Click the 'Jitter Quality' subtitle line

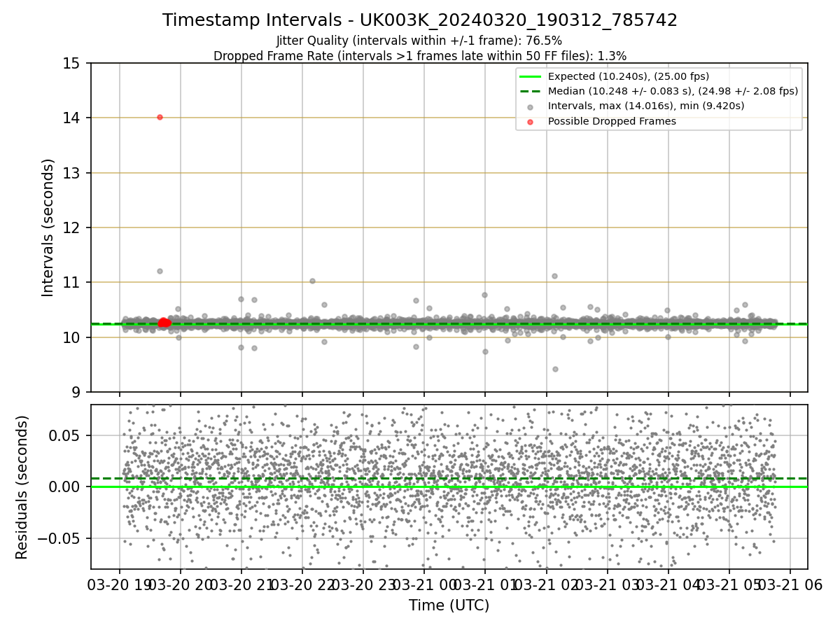pyautogui.click(x=419, y=41)
